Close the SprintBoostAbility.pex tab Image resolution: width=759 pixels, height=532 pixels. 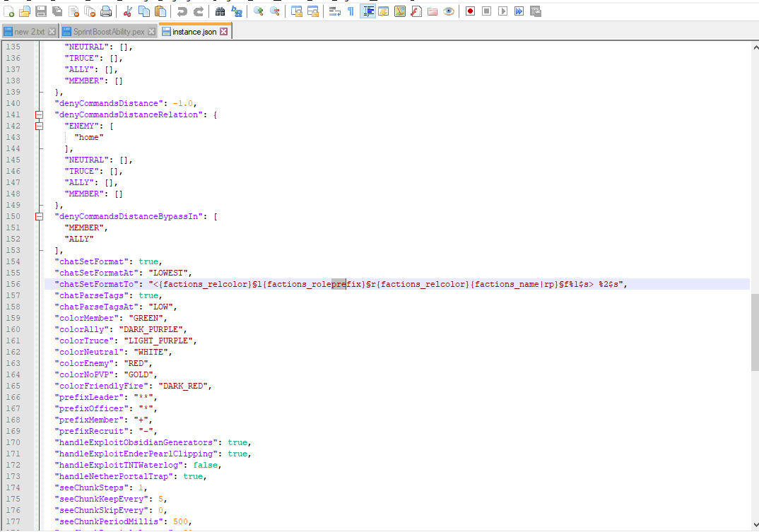point(151,32)
